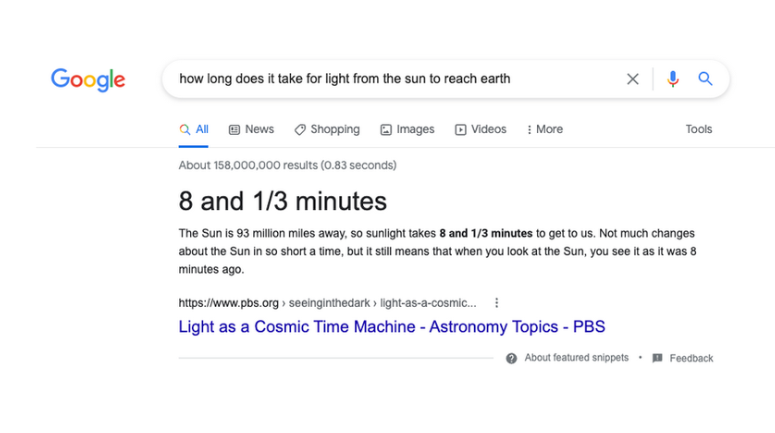Start voice search with microphone icon
Image resolution: width=775 pixels, height=433 pixels.
673,79
